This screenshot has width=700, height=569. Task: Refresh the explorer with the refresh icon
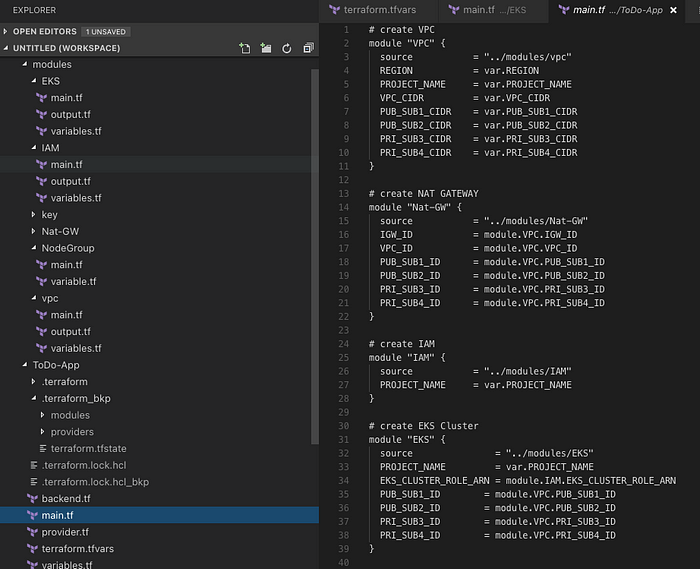(287, 48)
